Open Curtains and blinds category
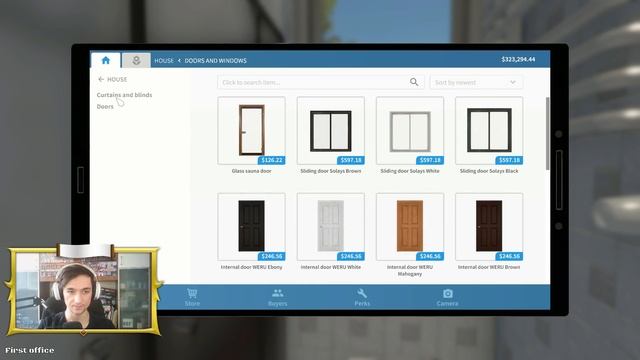 pyautogui.click(x=124, y=95)
